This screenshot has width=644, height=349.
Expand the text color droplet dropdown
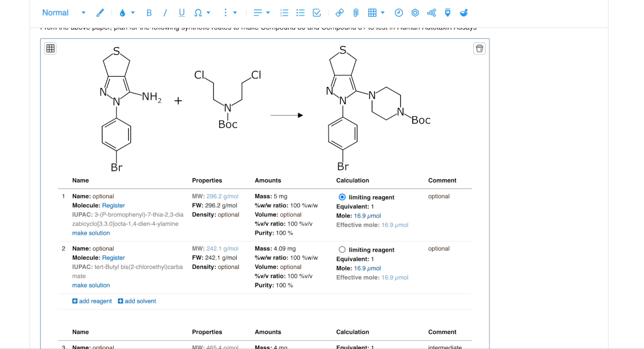click(131, 12)
